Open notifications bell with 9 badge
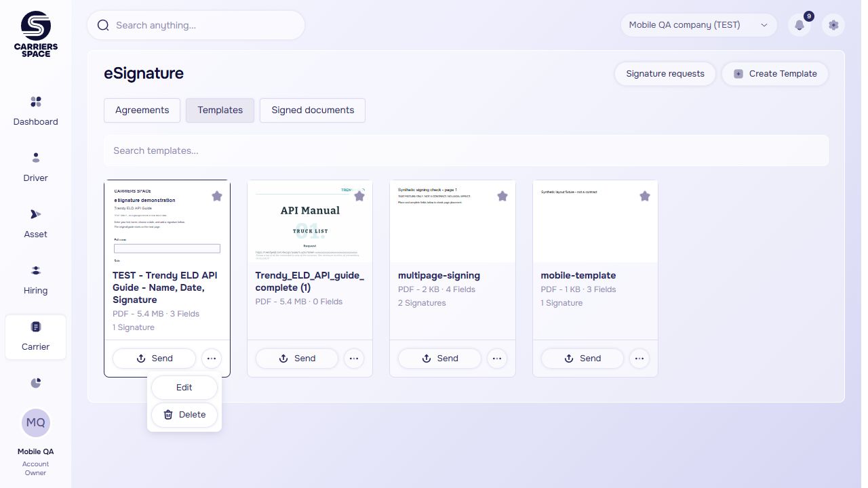Image resolution: width=868 pixels, height=488 pixels. (x=800, y=25)
